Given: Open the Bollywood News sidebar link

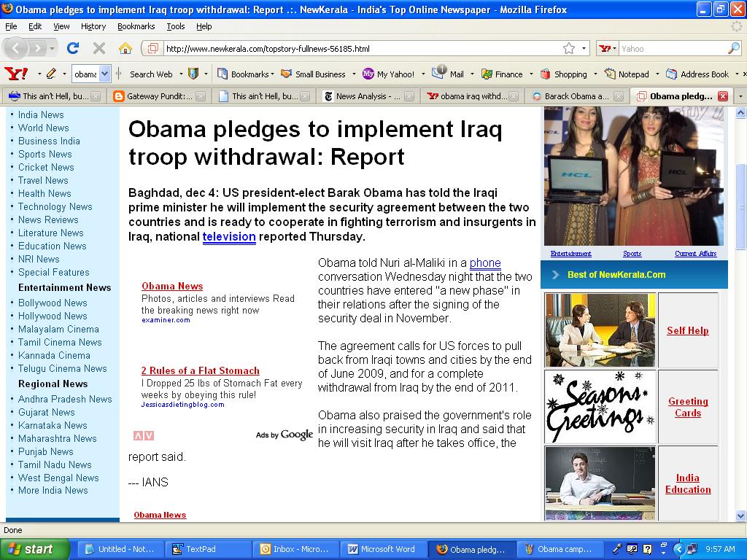Looking at the screenshot, I should coord(53,303).
